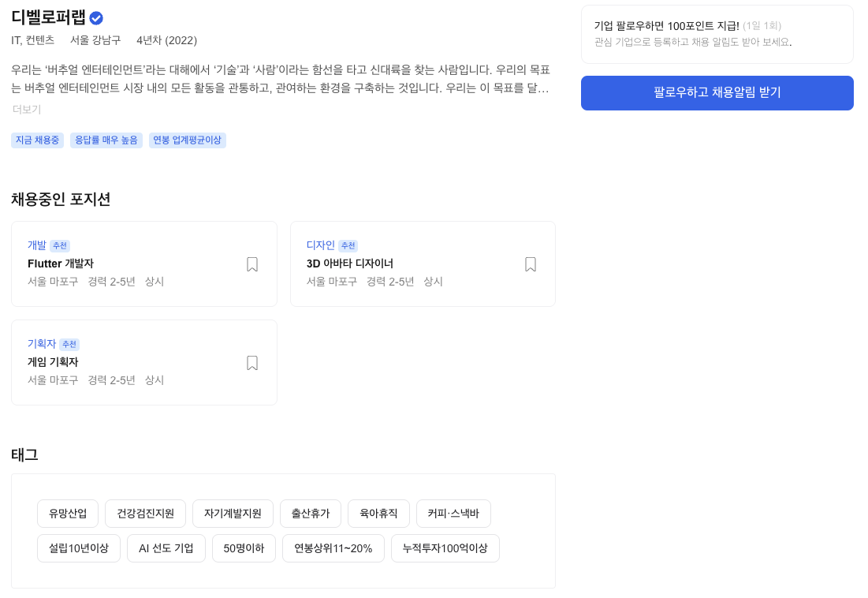Click the 설립10년이상 tag
The image size is (868, 598).
[79, 548]
